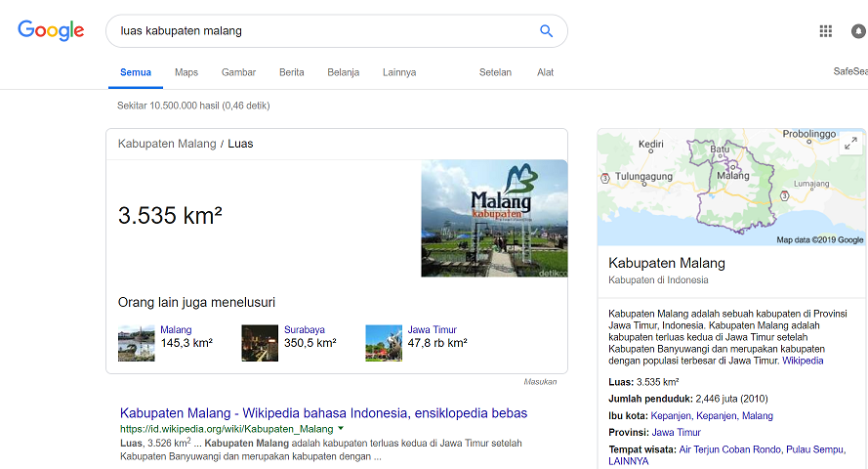The image size is (868, 469).
Task: Open the Pulau Sempu link
Action: coord(815,449)
